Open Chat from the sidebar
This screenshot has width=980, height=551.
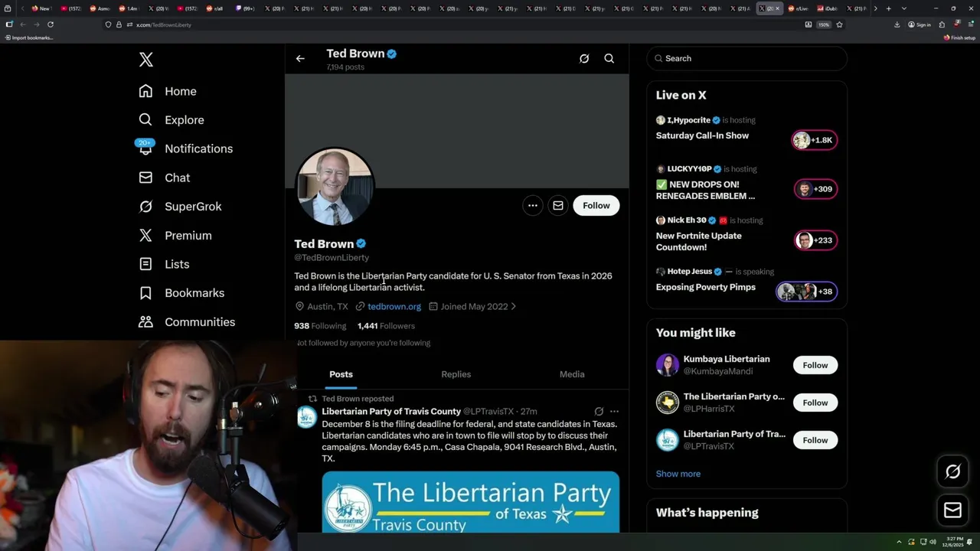point(164,178)
